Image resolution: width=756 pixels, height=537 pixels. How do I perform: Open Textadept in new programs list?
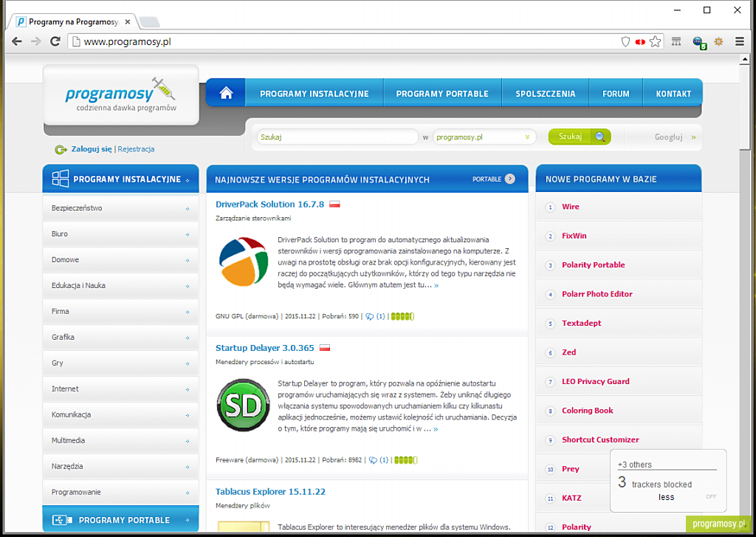(x=582, y=324)
